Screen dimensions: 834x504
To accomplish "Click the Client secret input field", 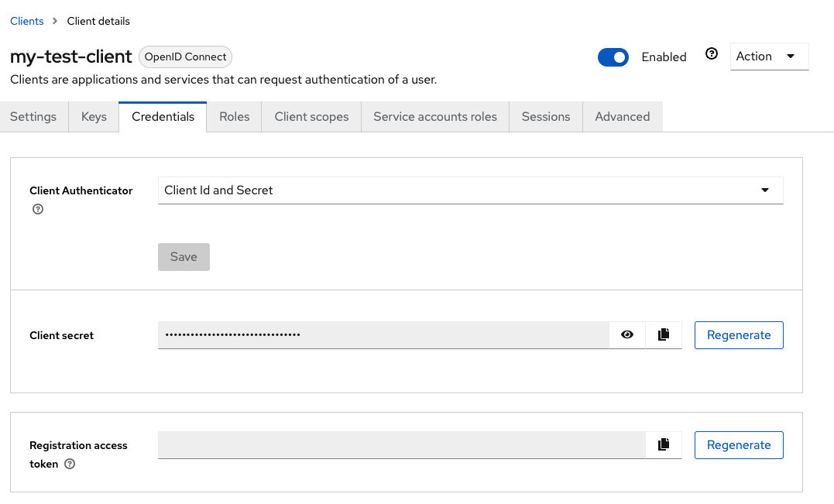I will coord(383,335).
